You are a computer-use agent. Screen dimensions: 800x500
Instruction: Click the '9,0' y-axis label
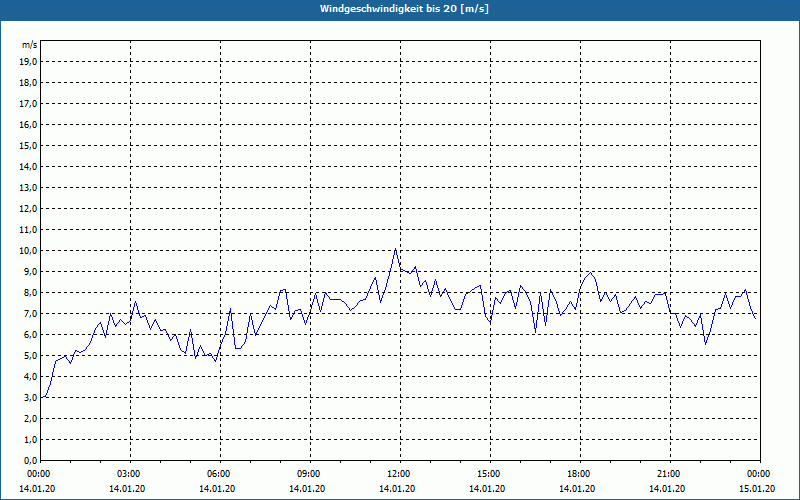[30, 271]
